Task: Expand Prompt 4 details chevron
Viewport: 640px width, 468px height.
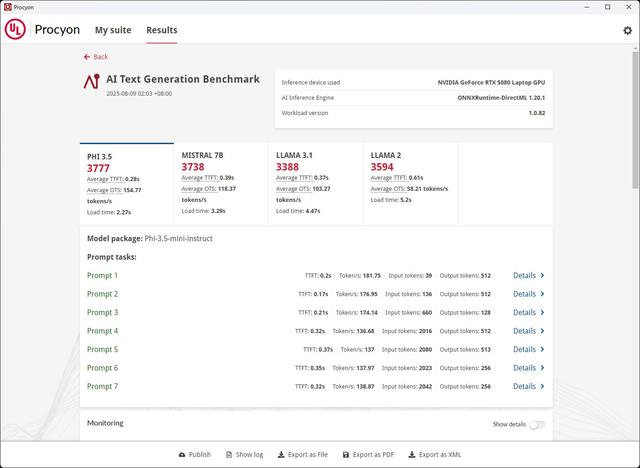Action: pyautogui.click(x=542, y=331)
